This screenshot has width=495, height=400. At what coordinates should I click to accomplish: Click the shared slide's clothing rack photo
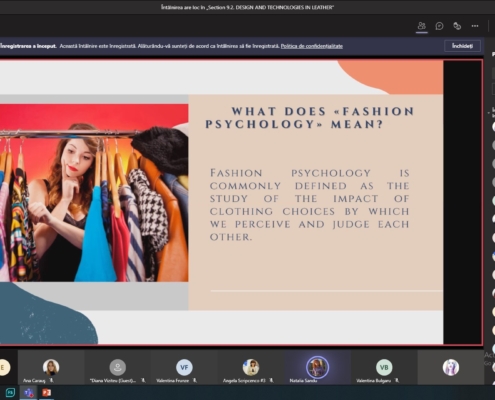point(94,193)
